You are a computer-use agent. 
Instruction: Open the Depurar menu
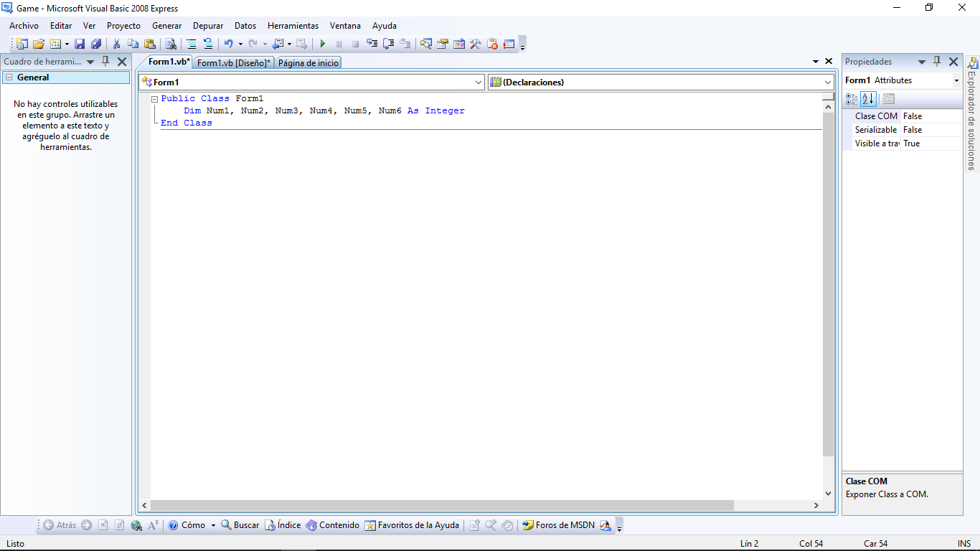[x=208, y=26]
